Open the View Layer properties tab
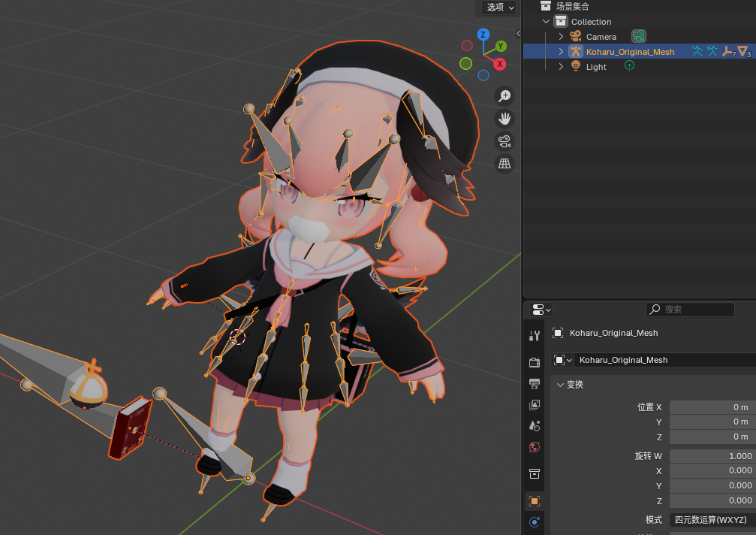The image size is (756, 535). 535,405
